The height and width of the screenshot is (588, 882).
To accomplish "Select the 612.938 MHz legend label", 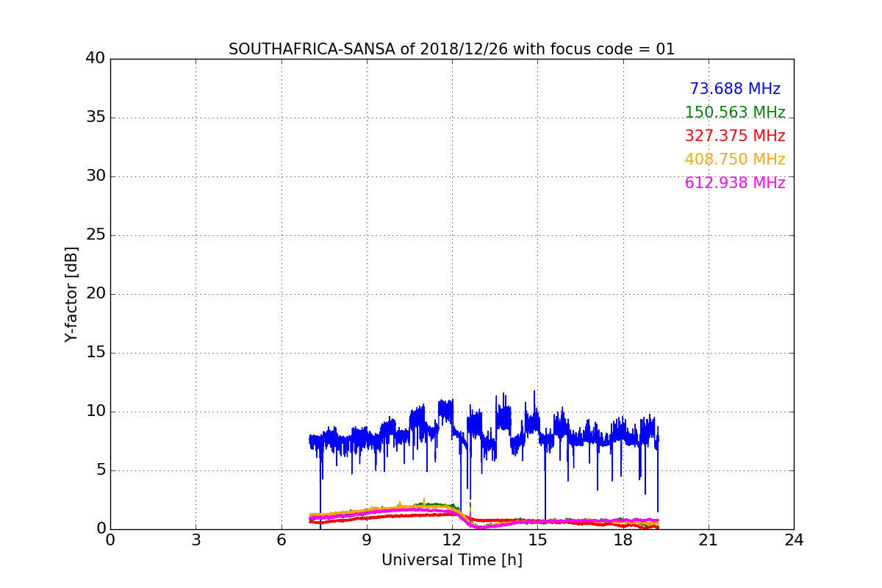I will [735, 183].
